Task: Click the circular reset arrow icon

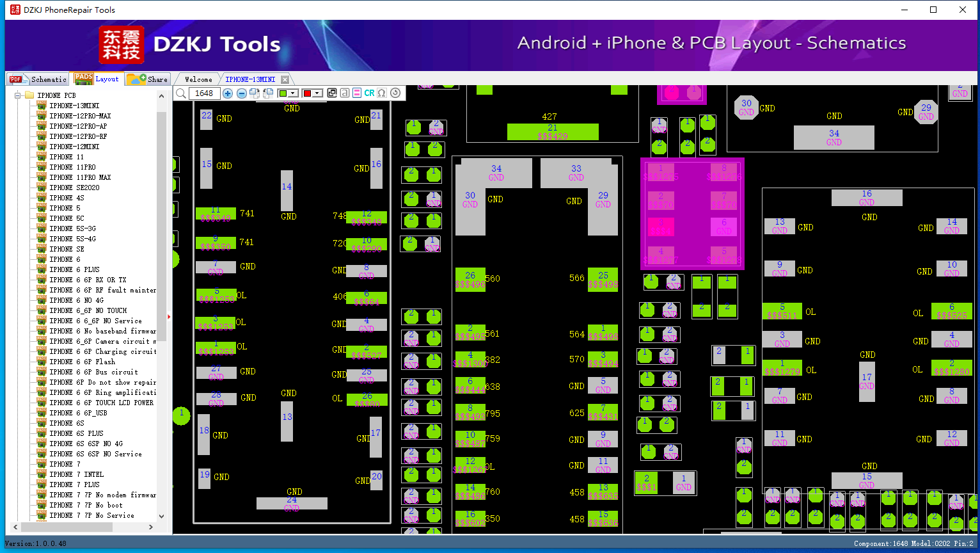Action: point(395,93)
